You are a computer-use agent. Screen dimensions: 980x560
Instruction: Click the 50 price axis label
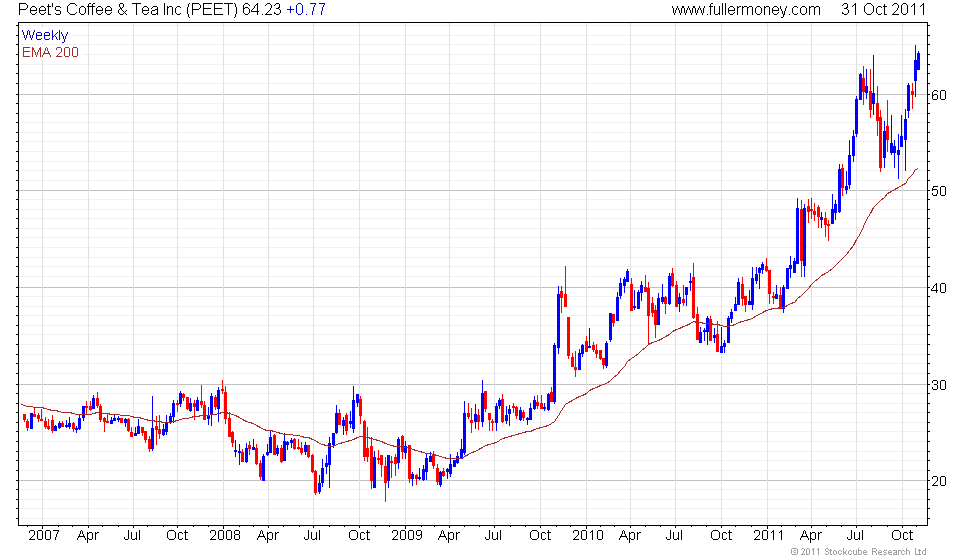[x=939, y=192]
